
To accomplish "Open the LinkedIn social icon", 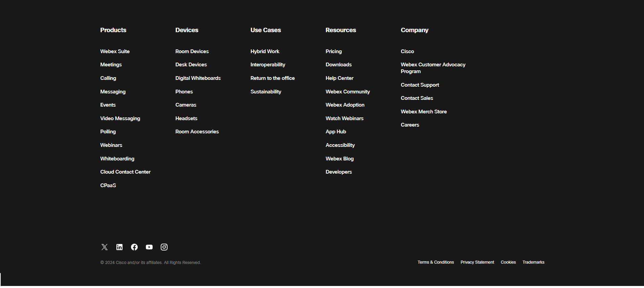I will click(x=119, y=247).
